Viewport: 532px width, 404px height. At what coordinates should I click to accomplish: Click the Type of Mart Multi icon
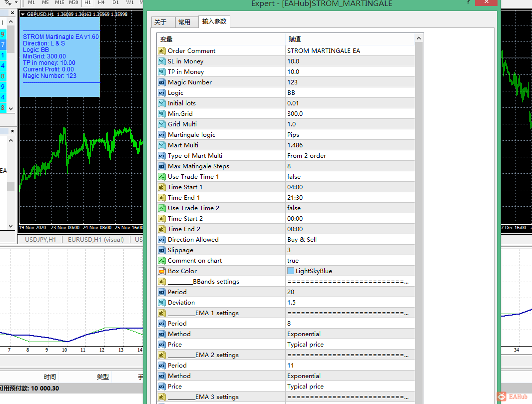pyautogui.click(x=161, y=156)
